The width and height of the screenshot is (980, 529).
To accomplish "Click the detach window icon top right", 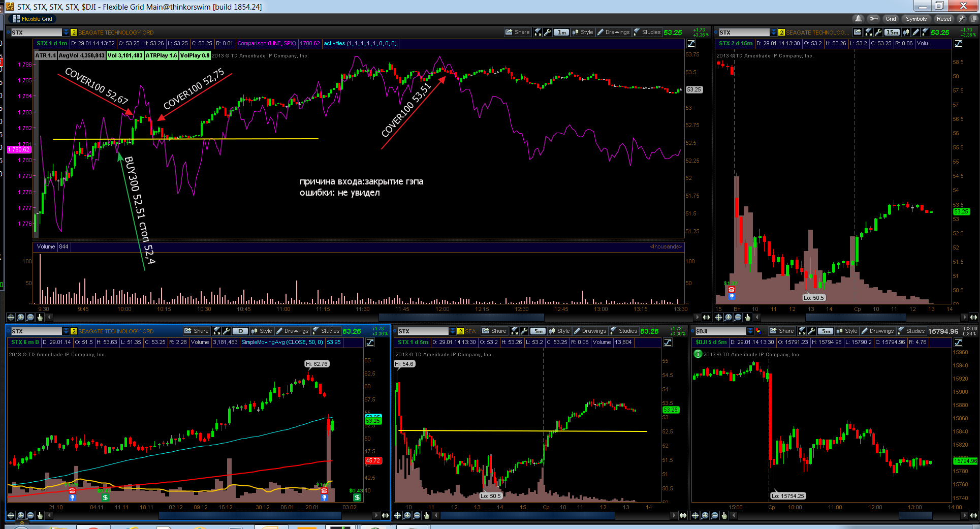I will coord(974,19).
